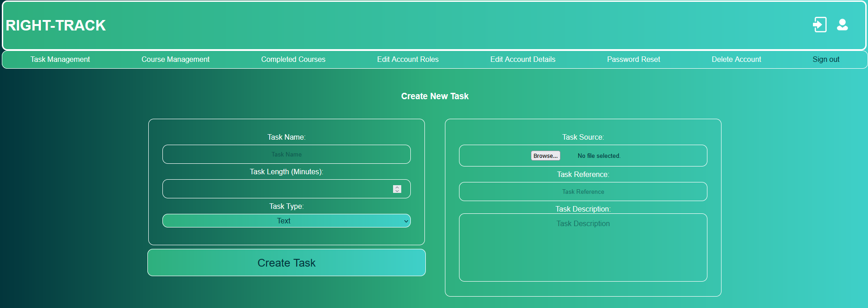Focus the Task Reference input field
The image size is (868, 308).
[x=583, y=192]
